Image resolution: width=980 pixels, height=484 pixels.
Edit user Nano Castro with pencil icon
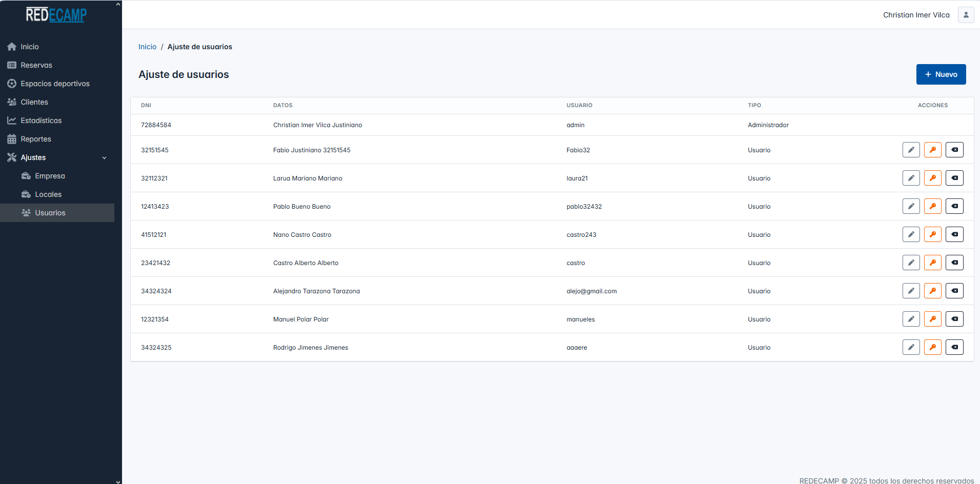[x=911, y=234]
